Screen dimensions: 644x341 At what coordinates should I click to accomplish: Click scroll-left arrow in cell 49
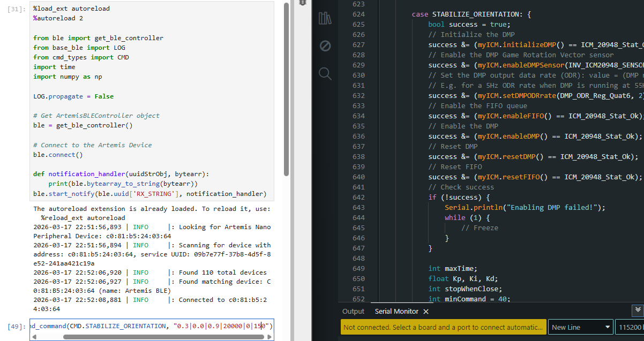coord(34,337)
